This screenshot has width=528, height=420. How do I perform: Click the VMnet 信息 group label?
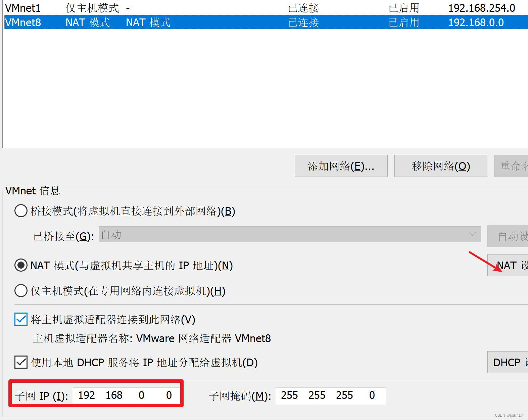pos(33,191)
